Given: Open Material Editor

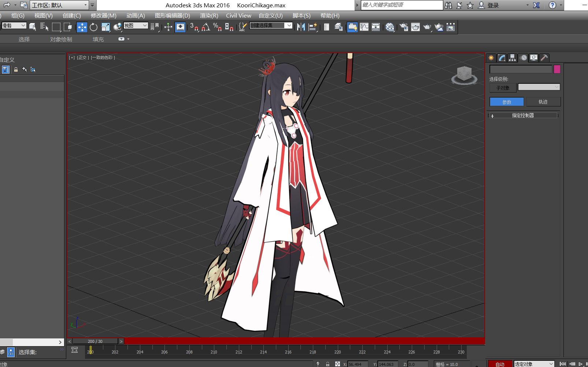Looking at the screenshot, I should (x=390, y=27).
